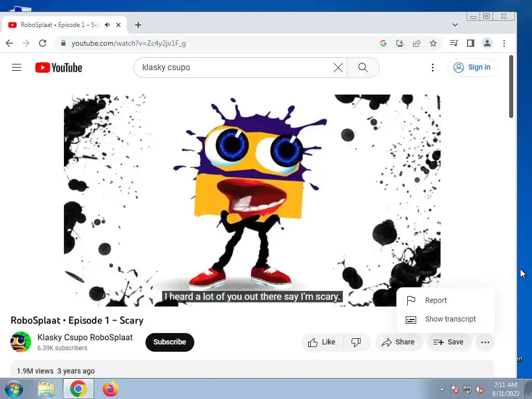
Task: Share the video
Action: click(398, 342)
